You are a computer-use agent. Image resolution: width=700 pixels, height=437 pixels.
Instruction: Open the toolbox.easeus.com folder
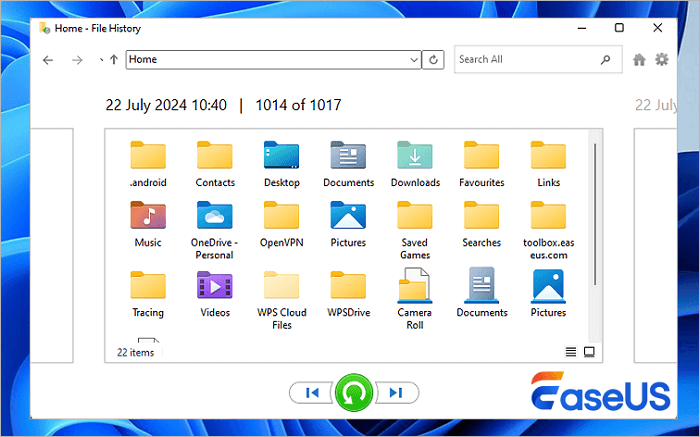[548, 230]
